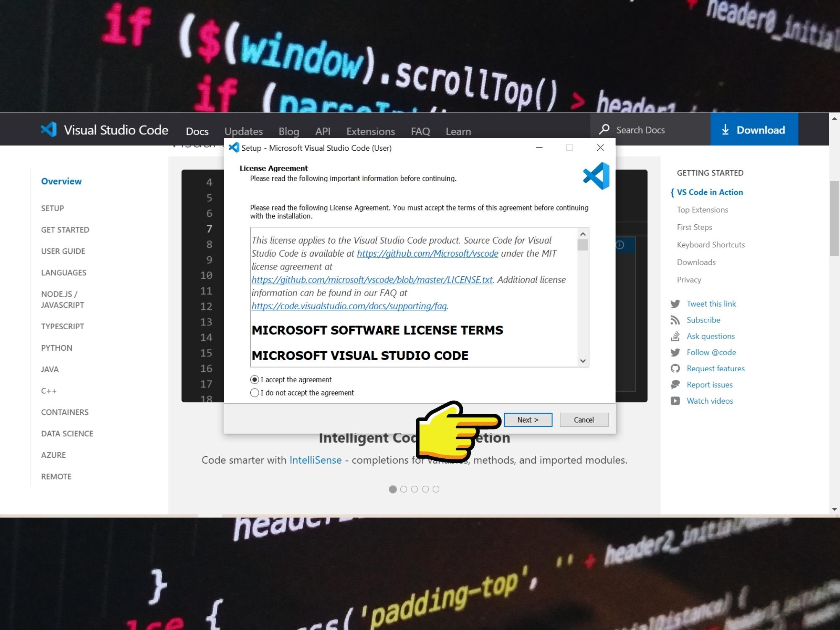Click the Tweet this link text

tap(711, 304)
